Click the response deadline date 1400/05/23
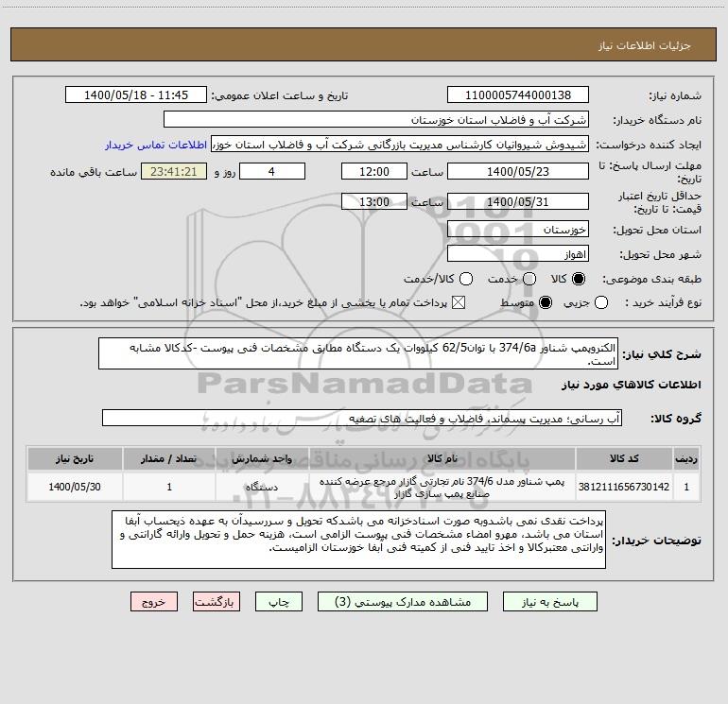The image size is (728, 704). 518,171
